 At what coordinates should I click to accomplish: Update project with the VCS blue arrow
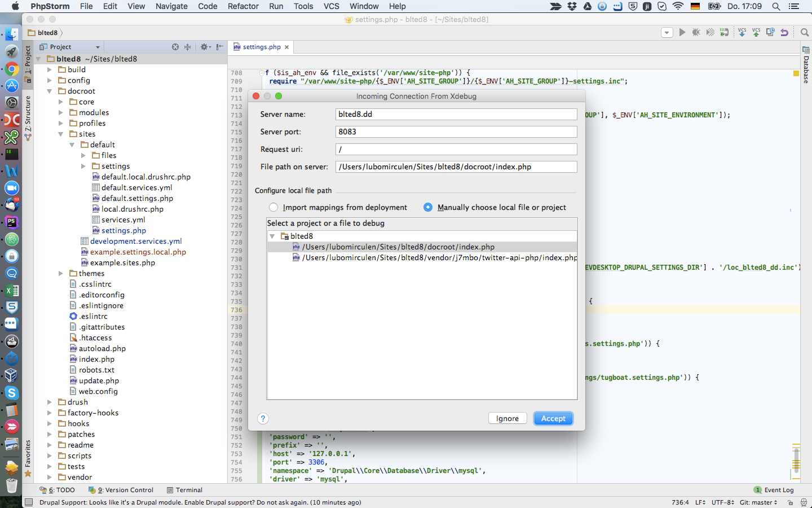[742, 33]
